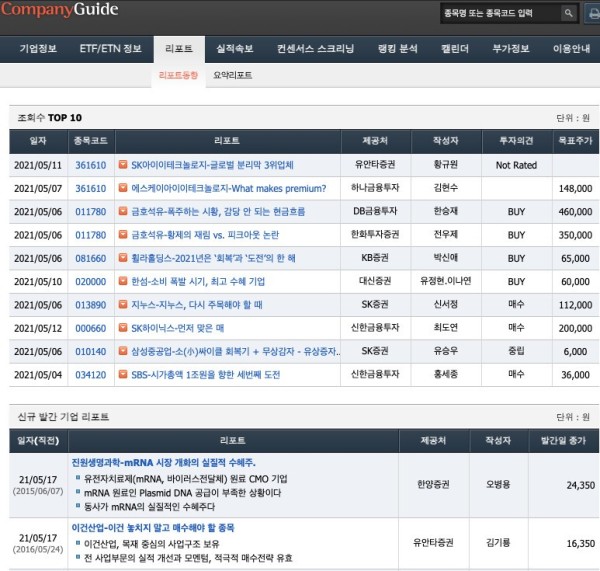The height and width of the screenshot is (571, 600).
Task: Open report icon for 금호석유-황제의 재림 row
Action: click(123, 235)
